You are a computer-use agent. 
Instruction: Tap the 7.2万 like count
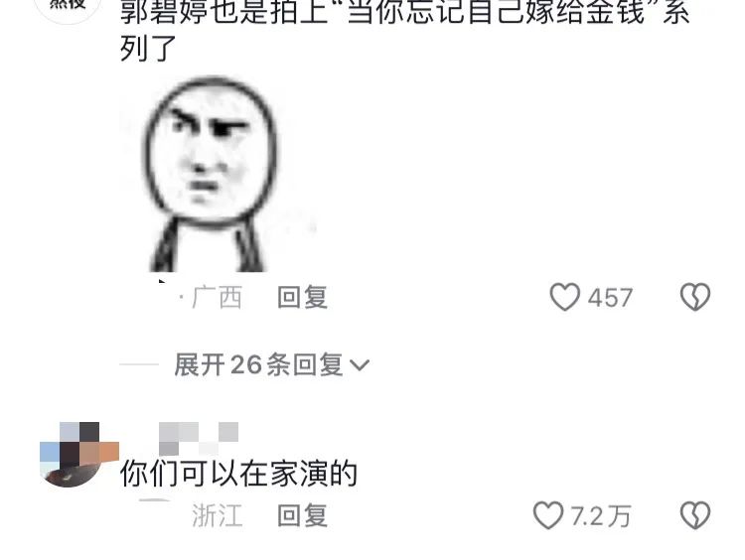pyautogui.click(x=601, y=516)
